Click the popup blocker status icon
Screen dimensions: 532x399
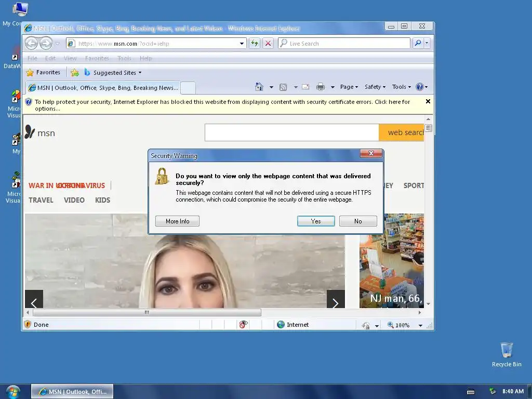(x=243, y=325)
